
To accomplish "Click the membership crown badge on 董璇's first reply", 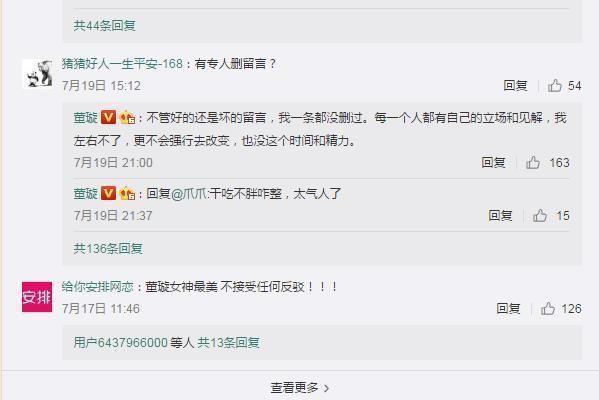I will (x=127, y=117).
